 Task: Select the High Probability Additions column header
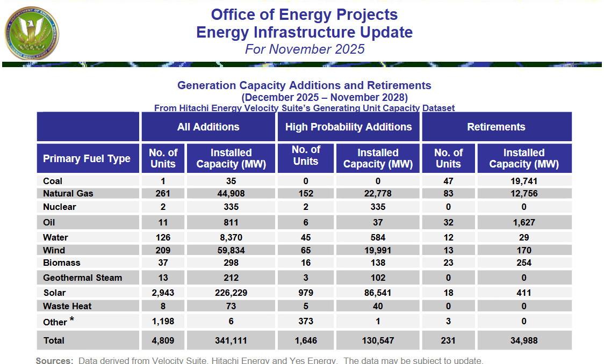[x=348, y=127]
